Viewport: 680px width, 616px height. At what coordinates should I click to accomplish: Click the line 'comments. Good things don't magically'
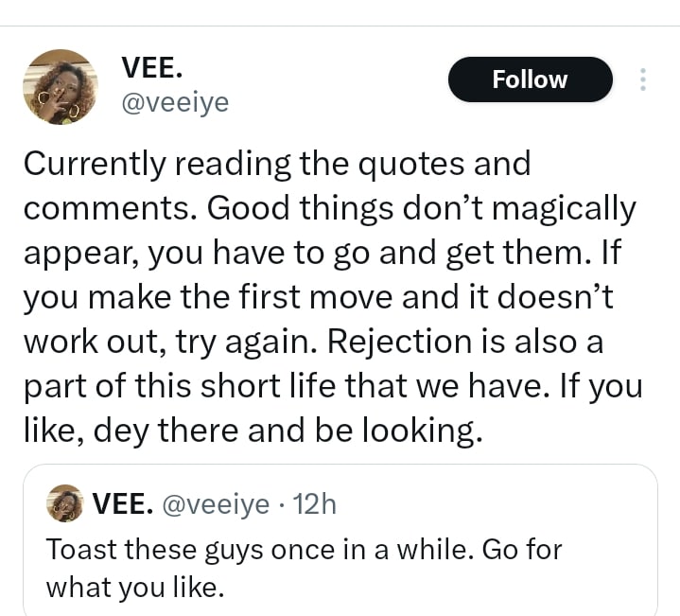(x=330, y=208)
